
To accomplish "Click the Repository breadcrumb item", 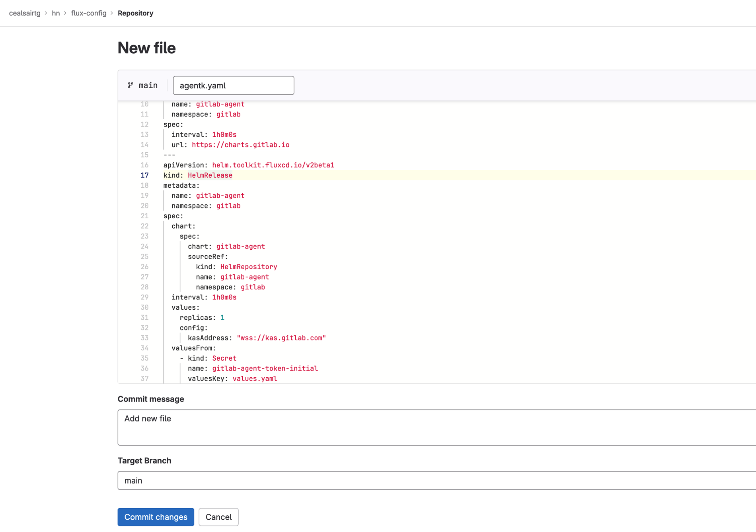I will (x=135, y=13).
